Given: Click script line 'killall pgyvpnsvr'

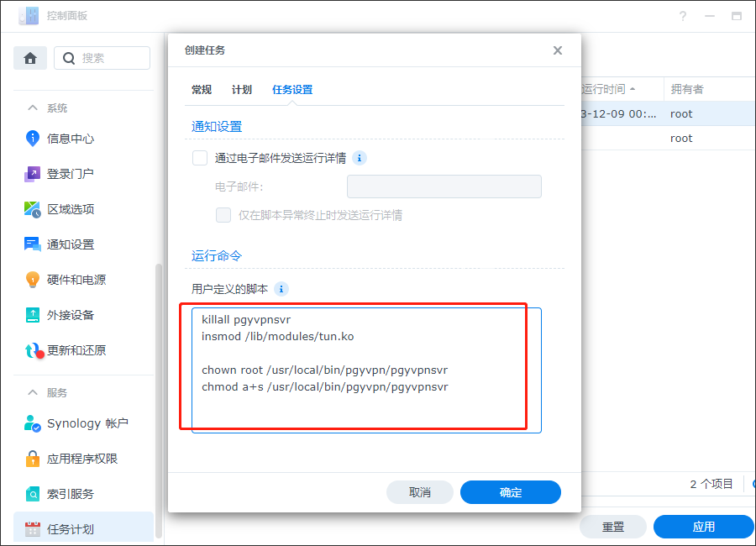Looking at the screenshot, I should click(246, 320).
